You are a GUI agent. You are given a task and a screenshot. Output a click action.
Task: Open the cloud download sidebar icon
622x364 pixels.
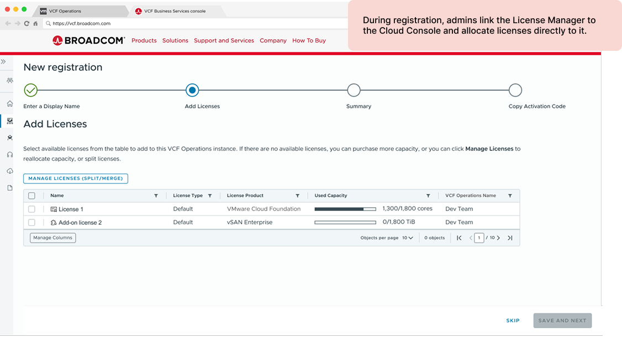tap(10, 171)
